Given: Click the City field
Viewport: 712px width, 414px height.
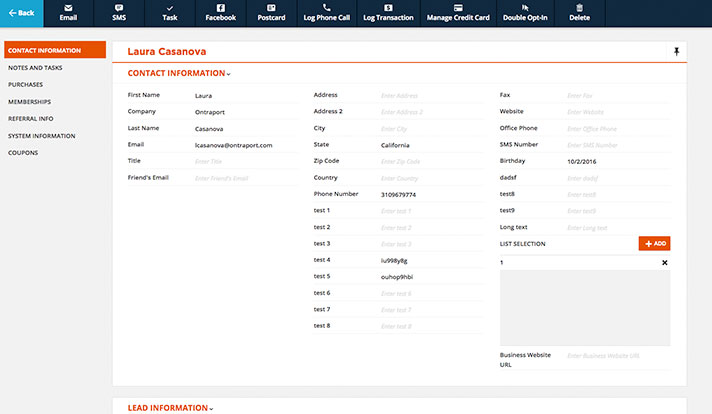Looking at the screenshot, I should click(432, 129).
